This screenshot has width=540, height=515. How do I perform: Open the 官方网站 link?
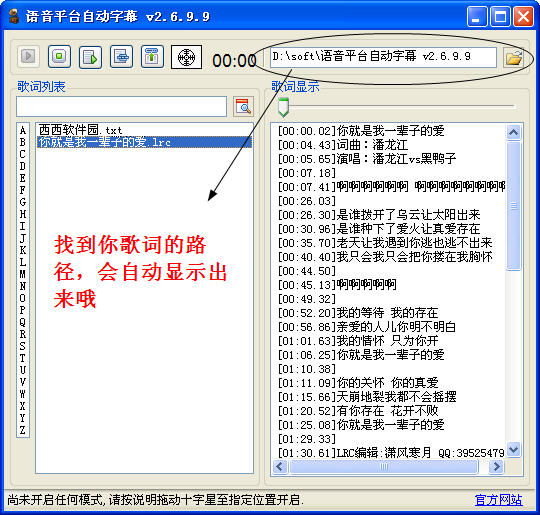tap(498, 500)
